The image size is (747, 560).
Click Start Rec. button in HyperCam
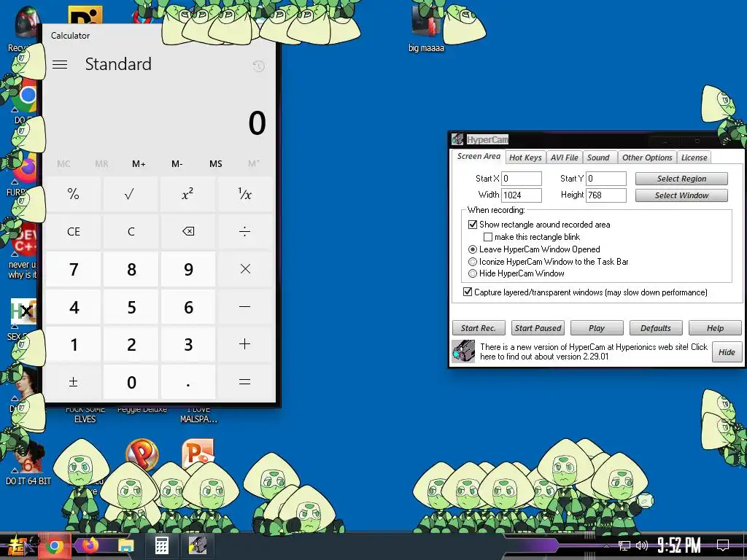coord(479,328)
